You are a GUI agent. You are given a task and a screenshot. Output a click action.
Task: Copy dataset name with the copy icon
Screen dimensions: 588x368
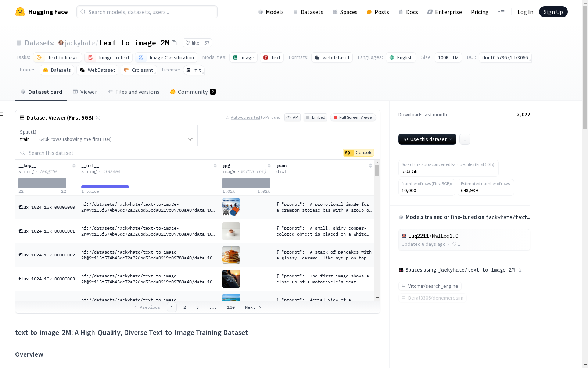(x=175, y=43)
